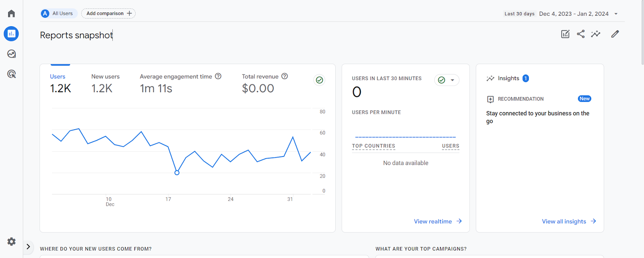Open the realtime card check dropdown
This screenshot has height=258, width=644.
coord(452,80)
